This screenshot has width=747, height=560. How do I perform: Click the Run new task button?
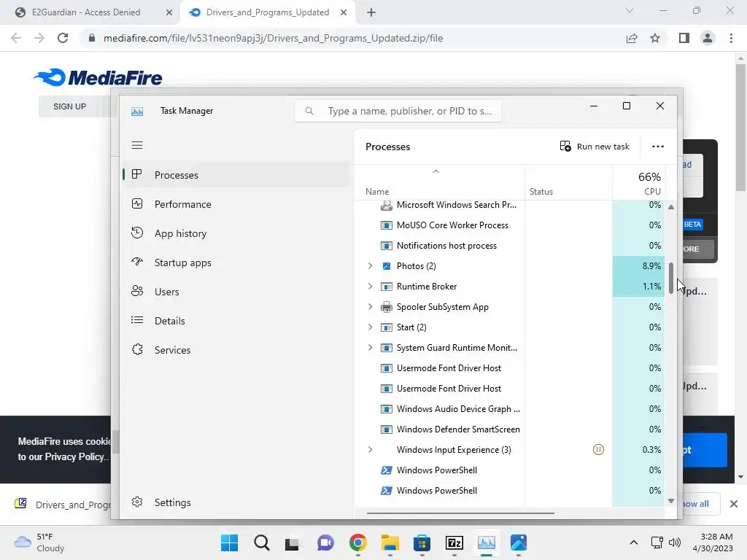click(595, 146)
